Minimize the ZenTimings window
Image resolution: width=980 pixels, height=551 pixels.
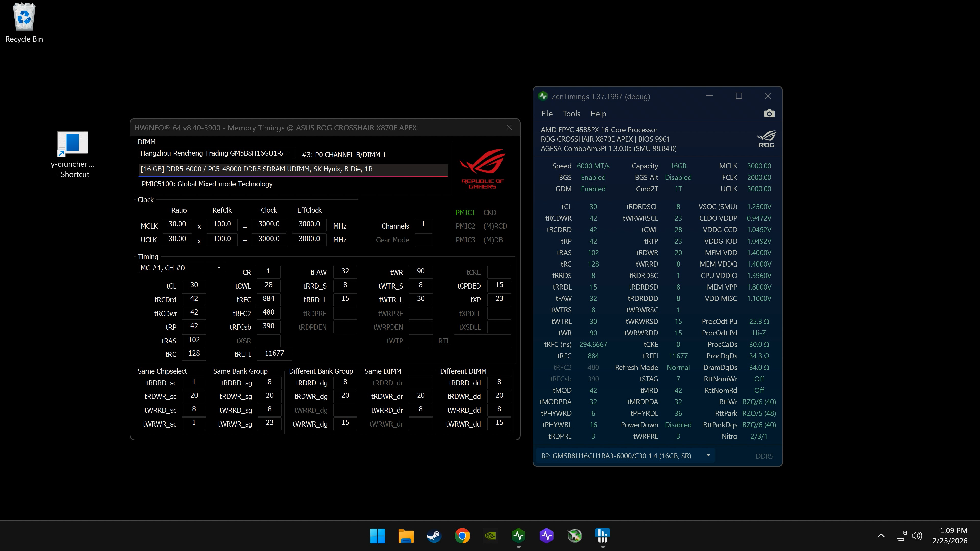709,96
